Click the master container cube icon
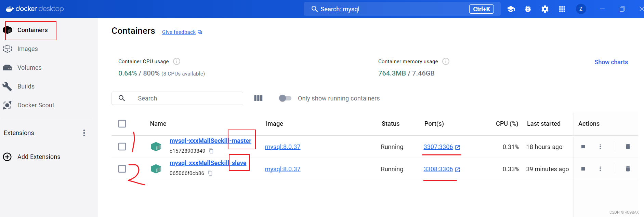Image resolution: width=644 pixels, height=217 pixels. point(156,147)
